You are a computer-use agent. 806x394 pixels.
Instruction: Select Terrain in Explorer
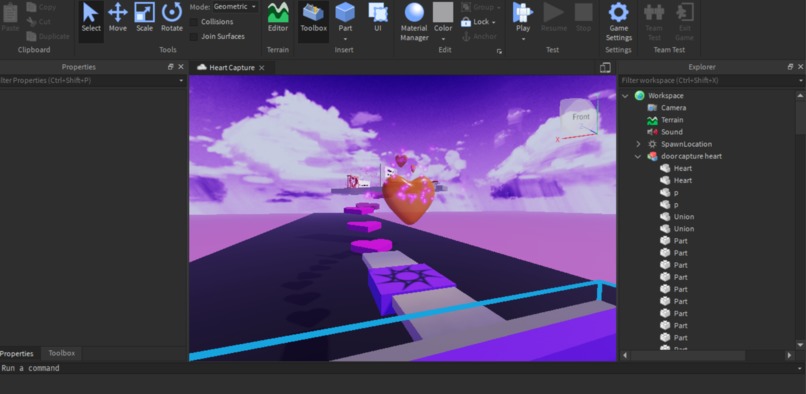672,120
